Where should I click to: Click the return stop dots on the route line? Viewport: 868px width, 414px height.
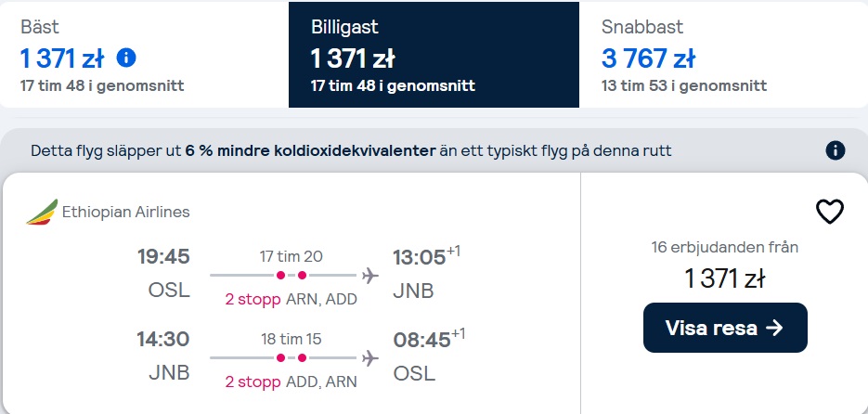coord(291,358)
